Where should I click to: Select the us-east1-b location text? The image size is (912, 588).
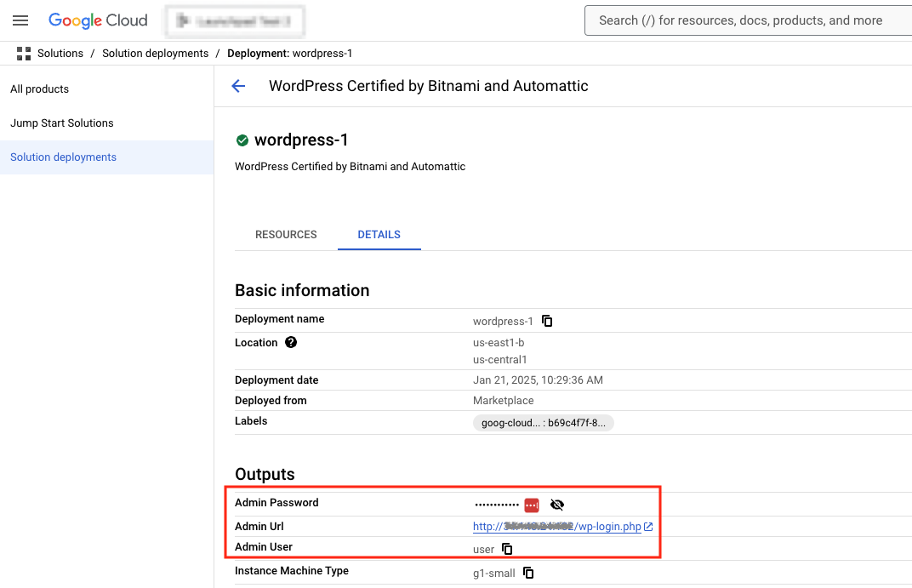[x=499, y=343]
